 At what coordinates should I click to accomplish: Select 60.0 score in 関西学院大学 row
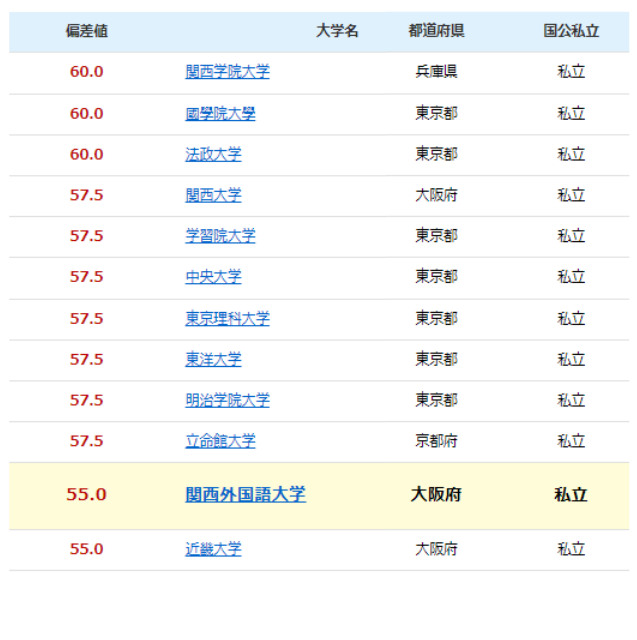point(87,72)
